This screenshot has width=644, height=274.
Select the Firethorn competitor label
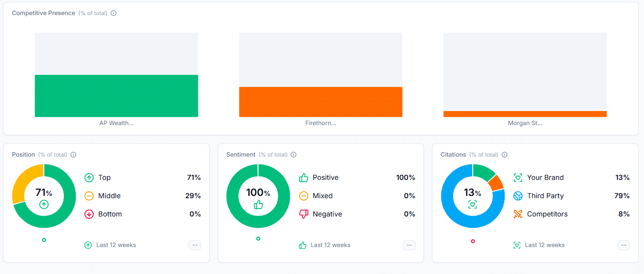click(x=321, y=122)
